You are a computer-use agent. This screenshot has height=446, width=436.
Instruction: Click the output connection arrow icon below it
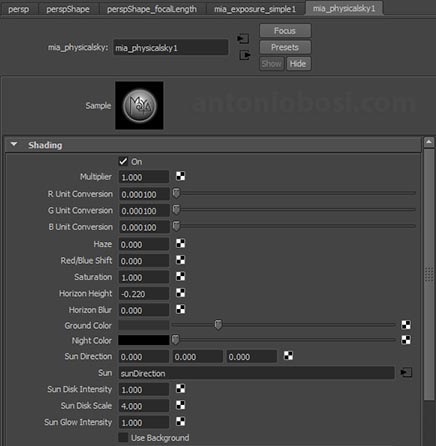pyautogui.click(x=245, y=55)
